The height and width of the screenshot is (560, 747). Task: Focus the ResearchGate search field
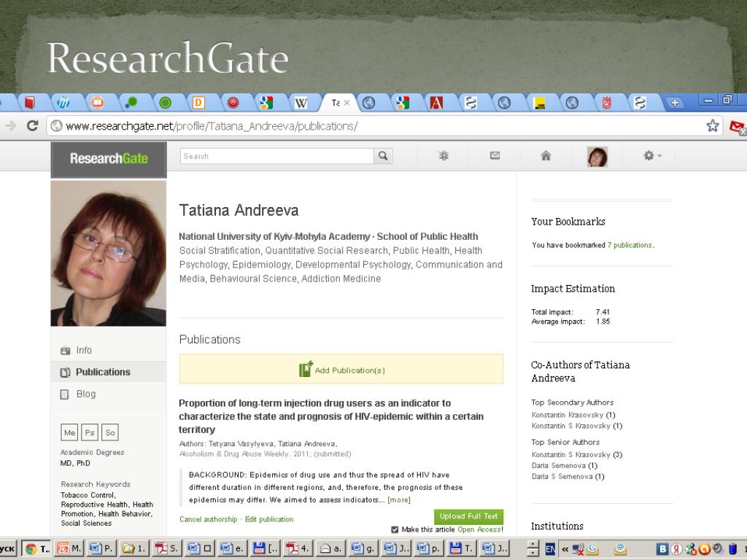276,156
